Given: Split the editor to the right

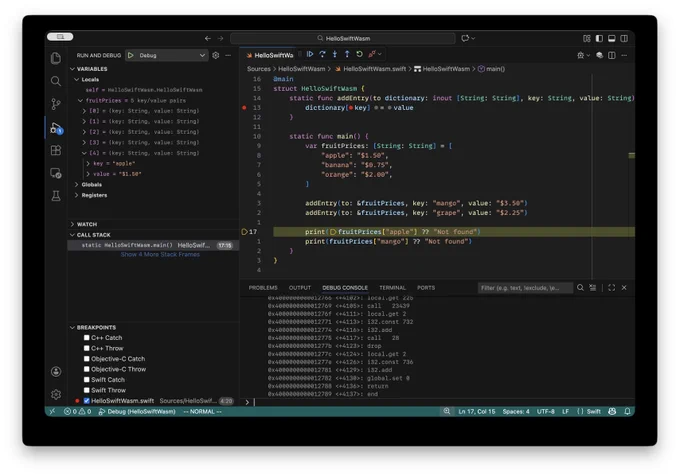Looking at the screenshot, I should (x=611, y=55).
